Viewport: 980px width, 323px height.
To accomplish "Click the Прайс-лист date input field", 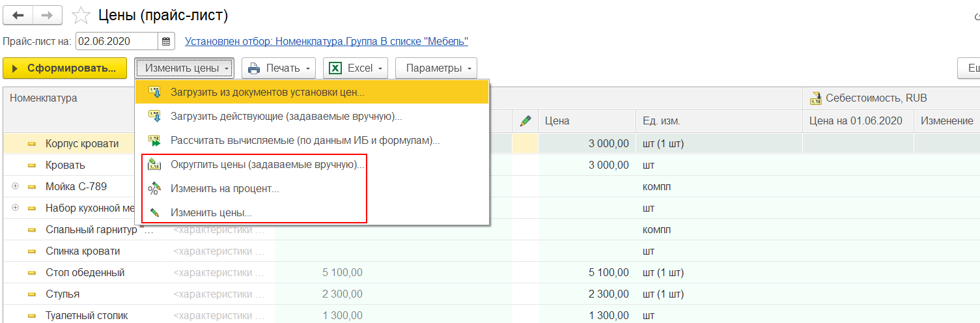I will (x=116, y=42).
